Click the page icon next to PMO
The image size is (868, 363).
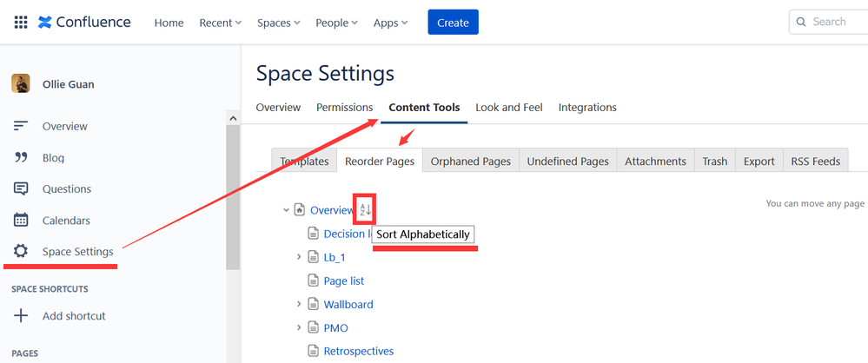click(x=314, y=327)
